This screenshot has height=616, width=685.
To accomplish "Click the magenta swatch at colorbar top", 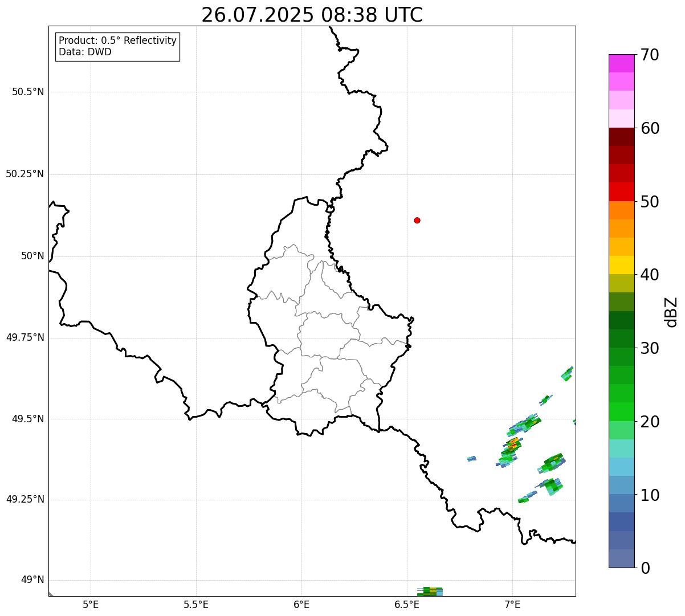I will coord(621,63).
